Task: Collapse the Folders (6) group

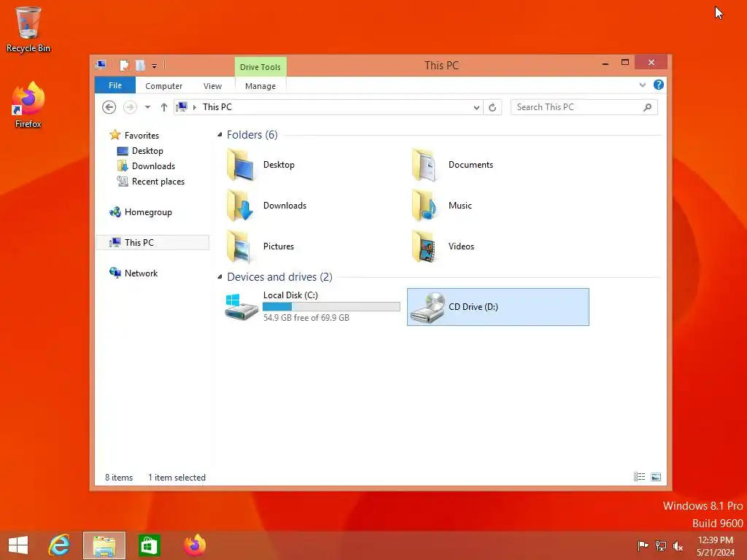Action: 220,135
